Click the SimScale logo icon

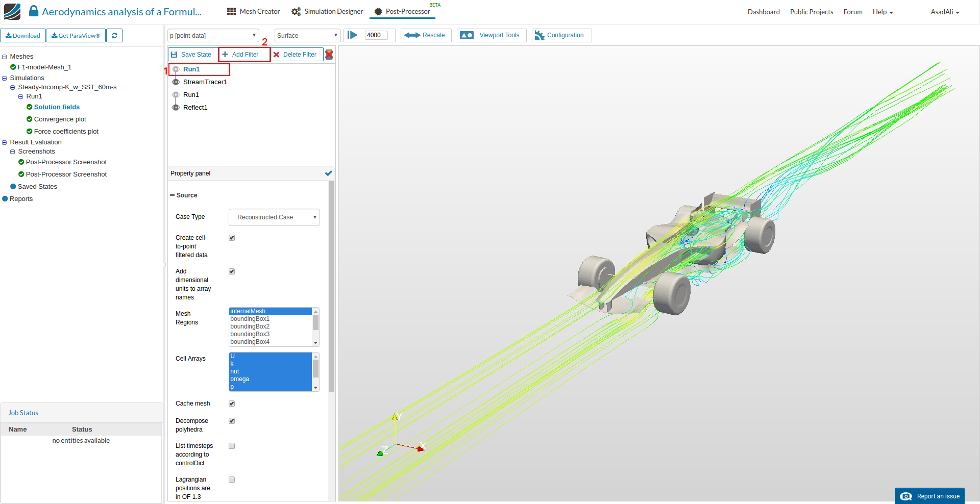pos(12,11)
